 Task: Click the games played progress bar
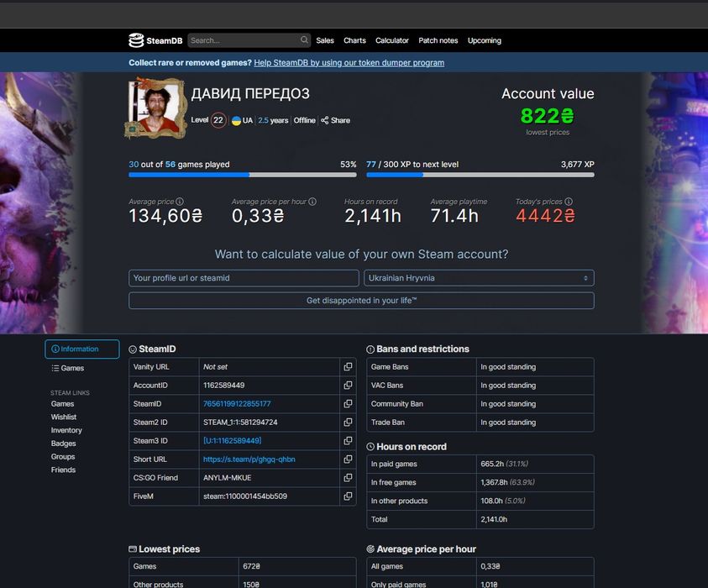pyautogui.click(x=243, y=175)
